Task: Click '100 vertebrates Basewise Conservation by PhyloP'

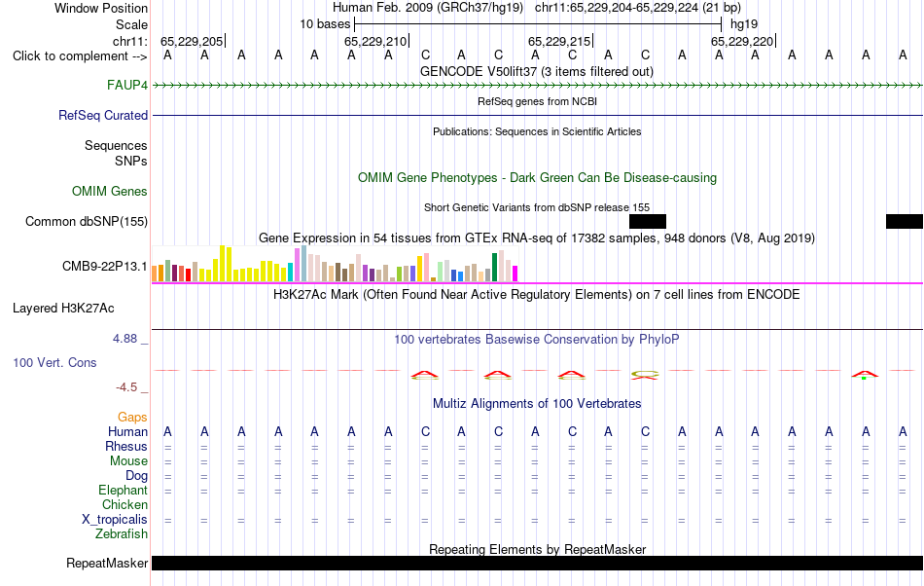Action: click(536, 339)
